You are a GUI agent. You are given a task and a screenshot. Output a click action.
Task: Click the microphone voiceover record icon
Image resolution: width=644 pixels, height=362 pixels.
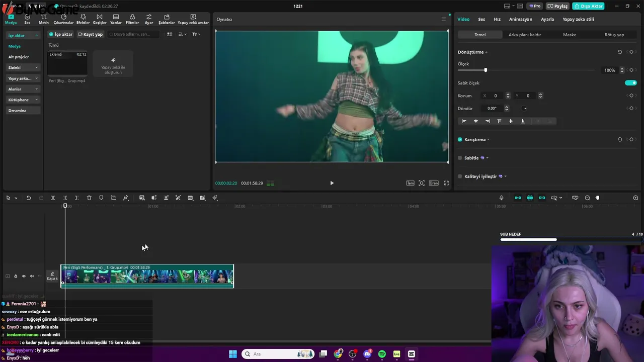click(501, 198)
